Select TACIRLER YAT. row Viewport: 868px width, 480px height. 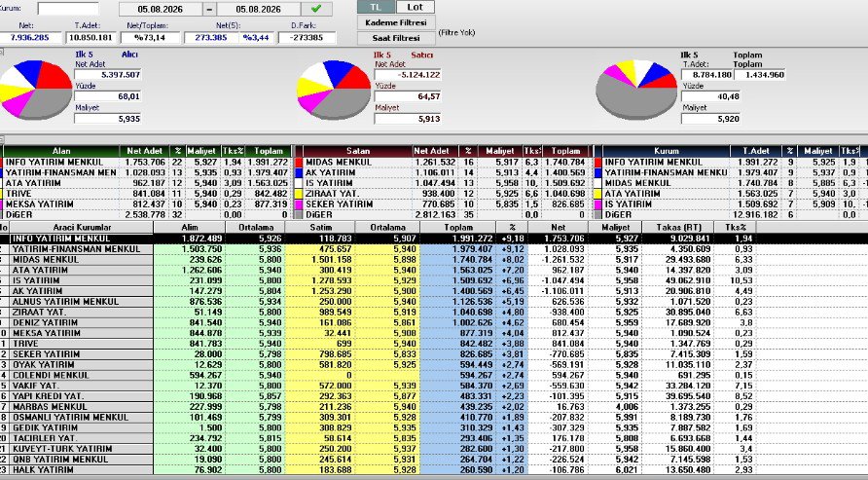coord(379,438)
